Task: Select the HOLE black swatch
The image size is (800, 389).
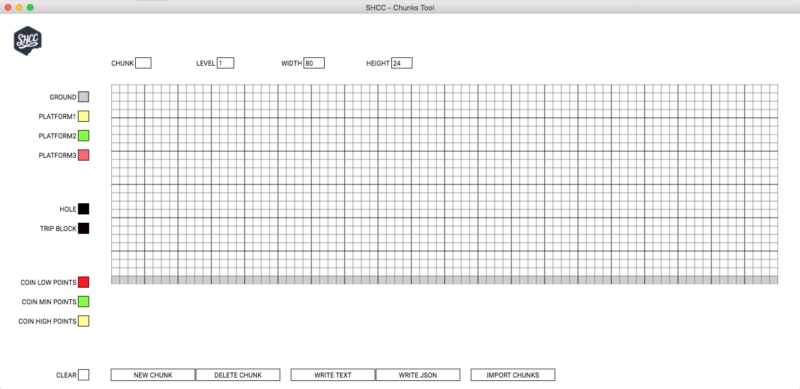Action: tap(84, 209)
